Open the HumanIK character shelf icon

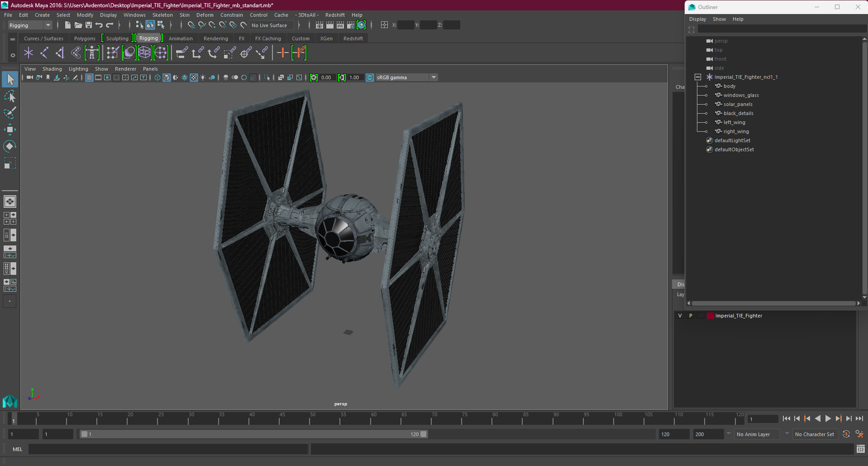(x=92, y=53)
